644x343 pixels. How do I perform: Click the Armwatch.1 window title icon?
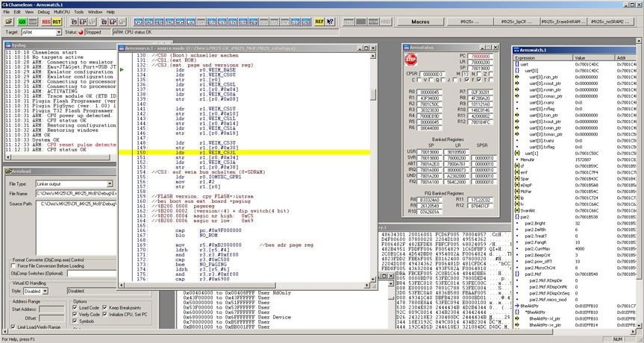point(516,50)
